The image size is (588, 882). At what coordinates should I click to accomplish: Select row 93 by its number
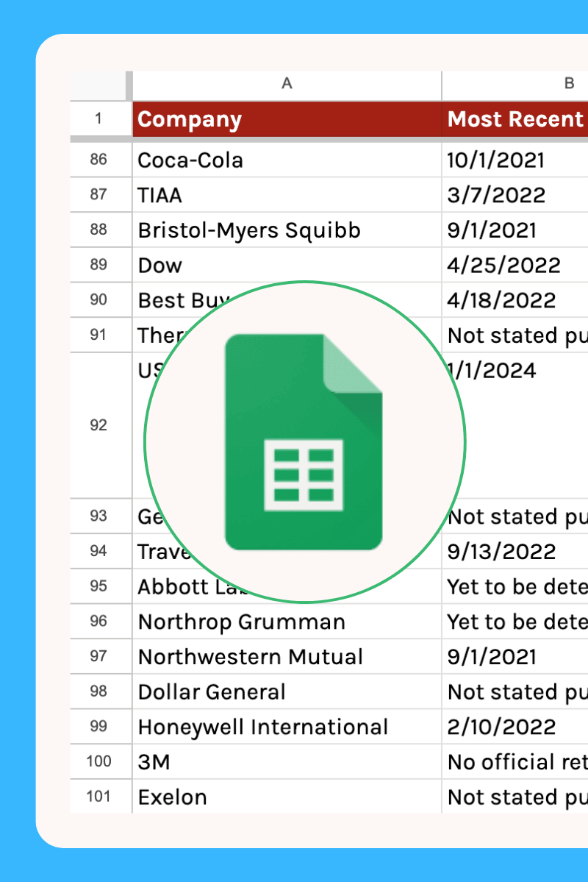point(101,516)
